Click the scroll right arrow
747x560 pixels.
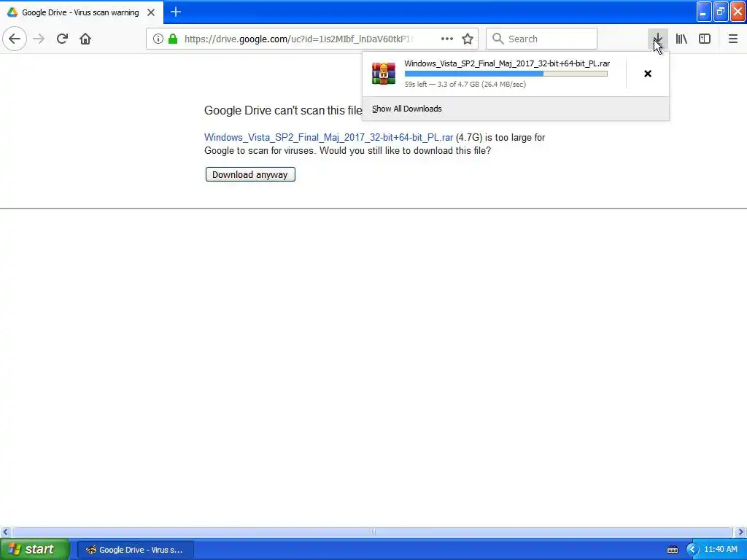[x=741, y=532]
